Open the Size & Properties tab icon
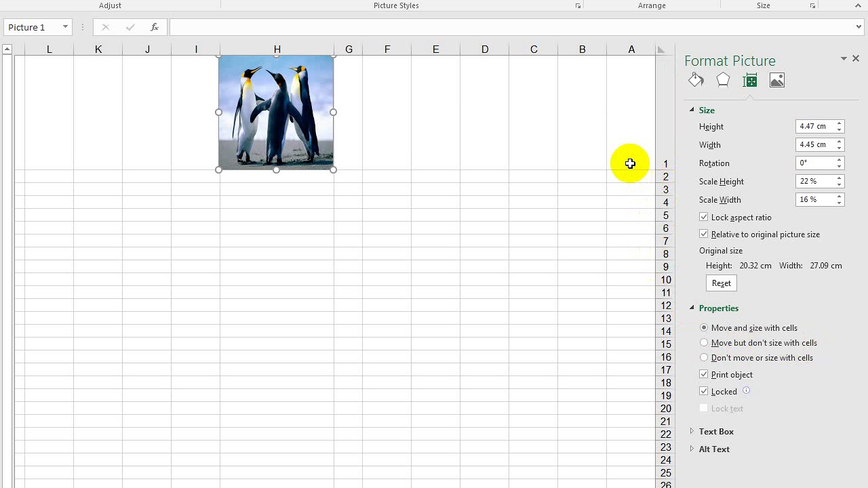 pos(750,81)
